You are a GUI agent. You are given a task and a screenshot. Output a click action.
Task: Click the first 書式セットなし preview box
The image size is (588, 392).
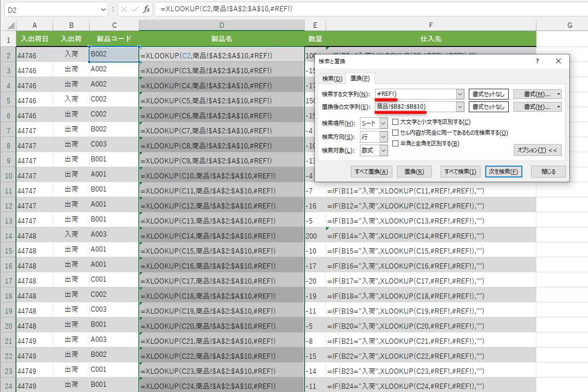pyautogui.click(x=489, y=94)
